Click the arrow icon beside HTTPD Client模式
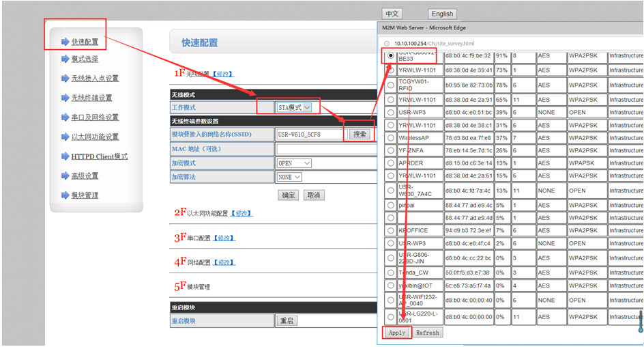Image resolution: width=644 pixels, height=347 pixels. (65, 156)
